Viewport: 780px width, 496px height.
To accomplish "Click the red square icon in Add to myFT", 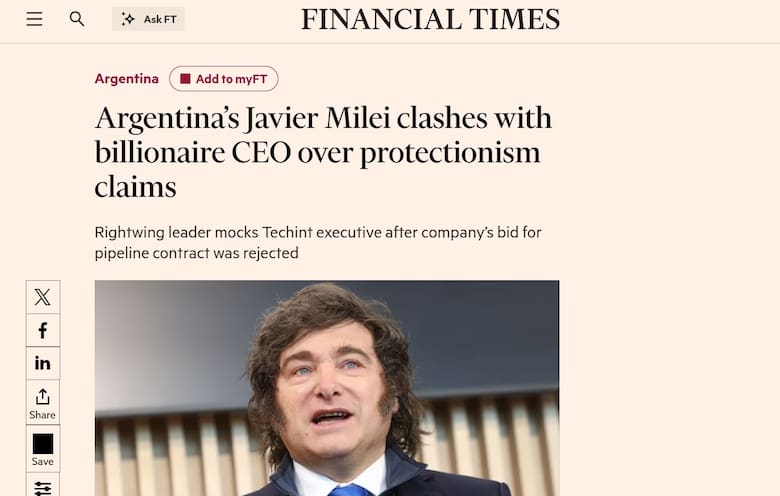I will (x=185, y=79).
